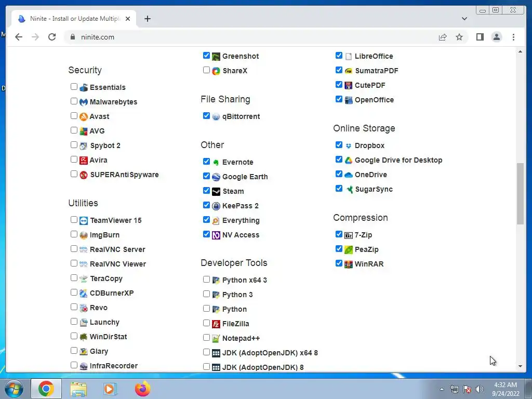Click the ShareX icon
532x399 pixels.
point(216,71)
